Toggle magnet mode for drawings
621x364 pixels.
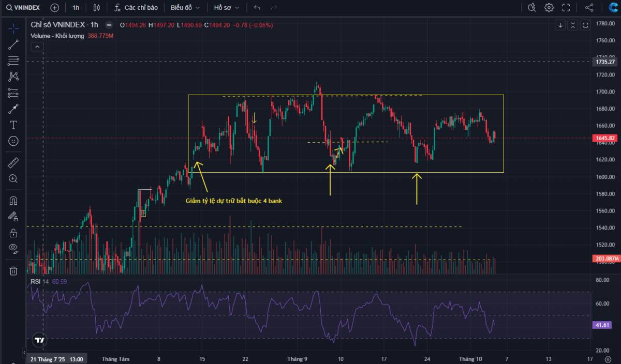point(13,201)
